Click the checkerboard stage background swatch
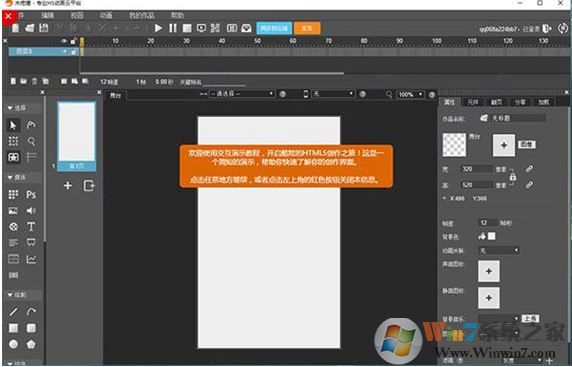The width and height of the screenshot is (572, 367). 454,145
